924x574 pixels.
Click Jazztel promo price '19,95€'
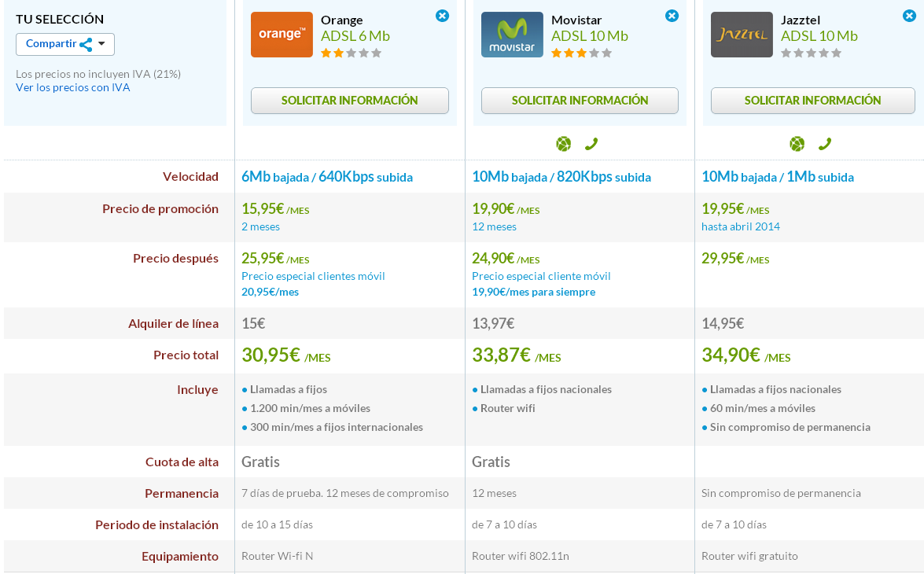(723, 209)
